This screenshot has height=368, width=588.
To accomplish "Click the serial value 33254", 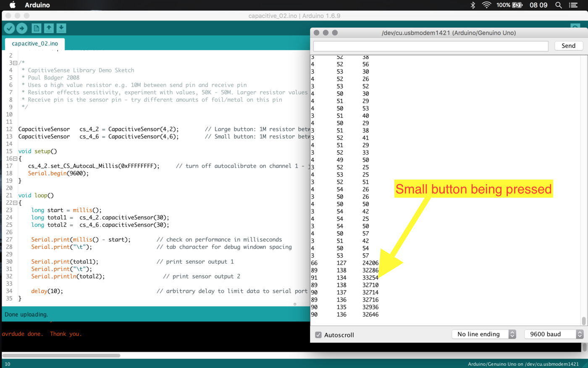I will pos(370,278).
